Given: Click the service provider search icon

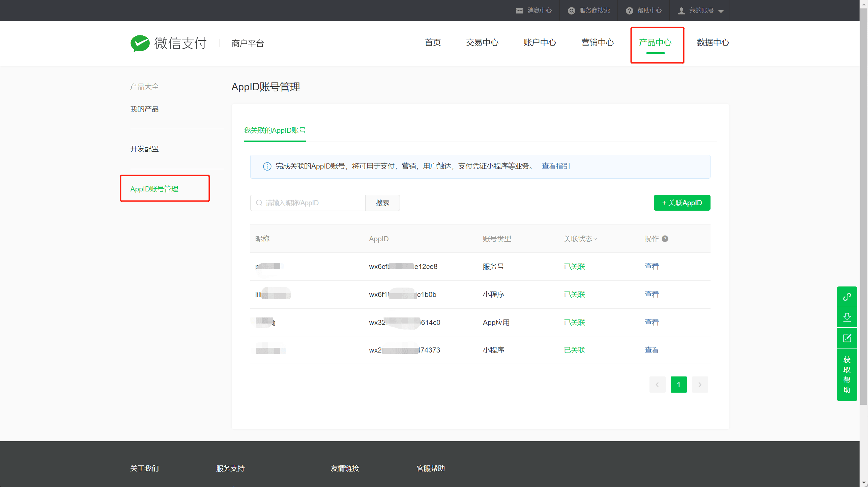Looking at the screenshot, I should pyautogui.click(x=571, y=11).
